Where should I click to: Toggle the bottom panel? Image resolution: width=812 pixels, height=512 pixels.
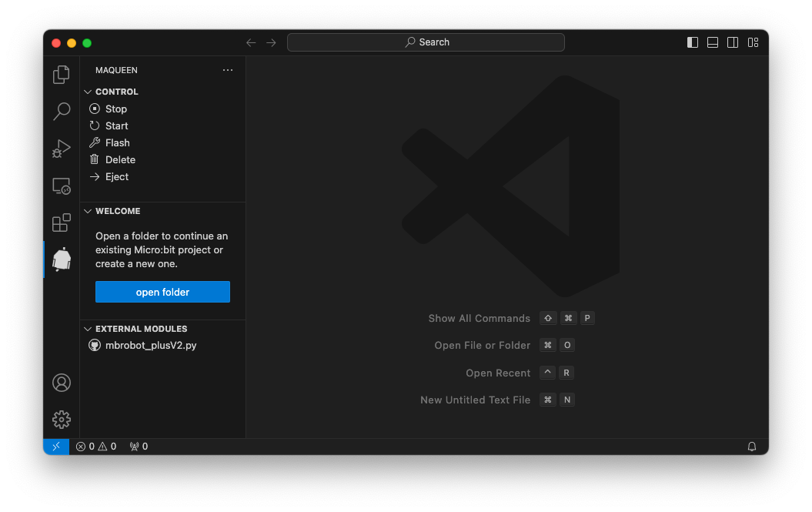pos(713,42)
